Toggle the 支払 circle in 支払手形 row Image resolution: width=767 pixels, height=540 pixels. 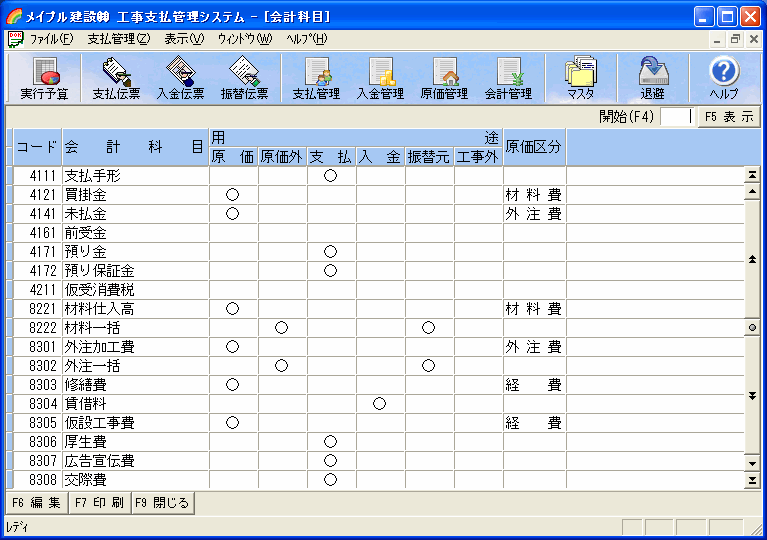pyautogui.click(x=331, y=175)
